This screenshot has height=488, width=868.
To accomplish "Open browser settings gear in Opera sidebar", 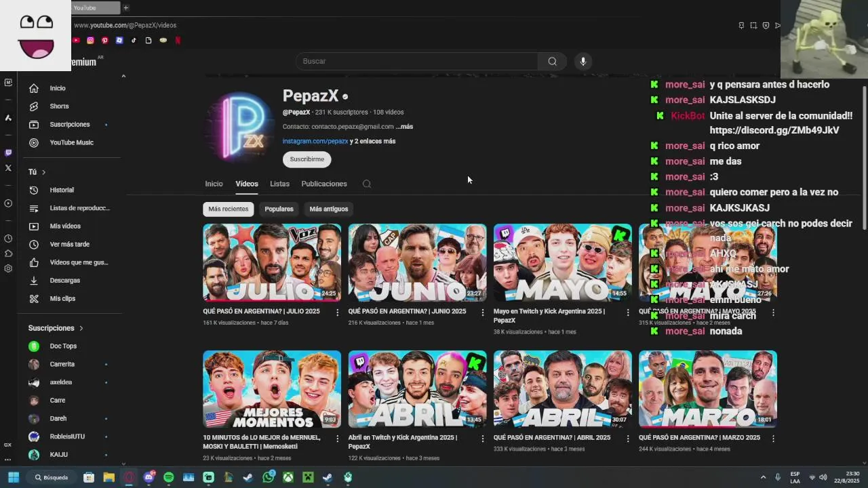I will point(8,268).
